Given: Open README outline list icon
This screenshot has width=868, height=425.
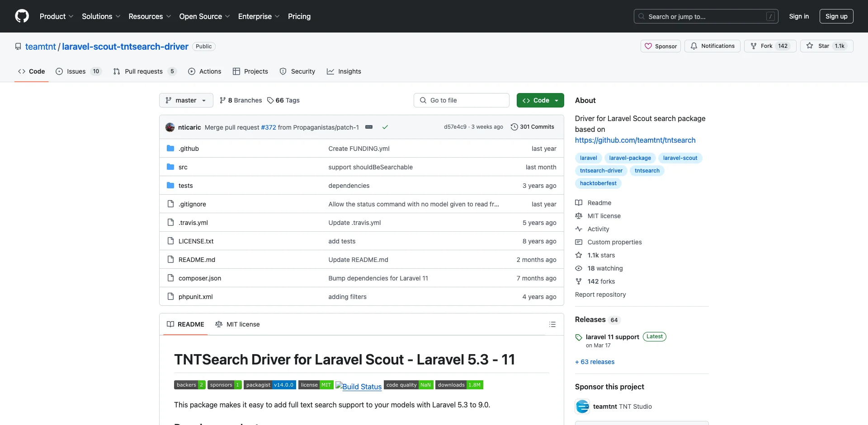Looking at the screenshot, I should pyautogui.click(x=552, y=324).
